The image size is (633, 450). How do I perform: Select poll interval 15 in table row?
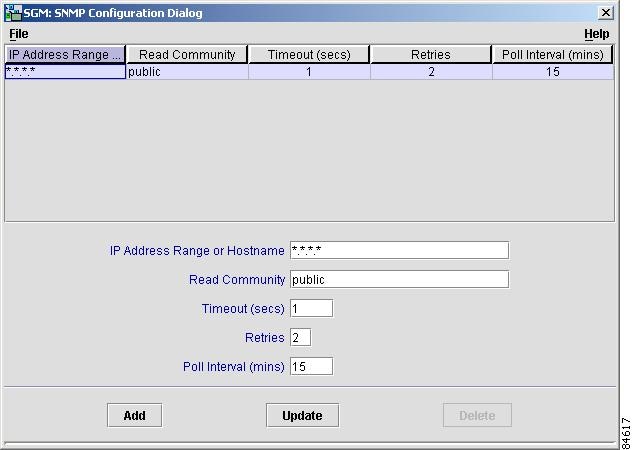553,72
